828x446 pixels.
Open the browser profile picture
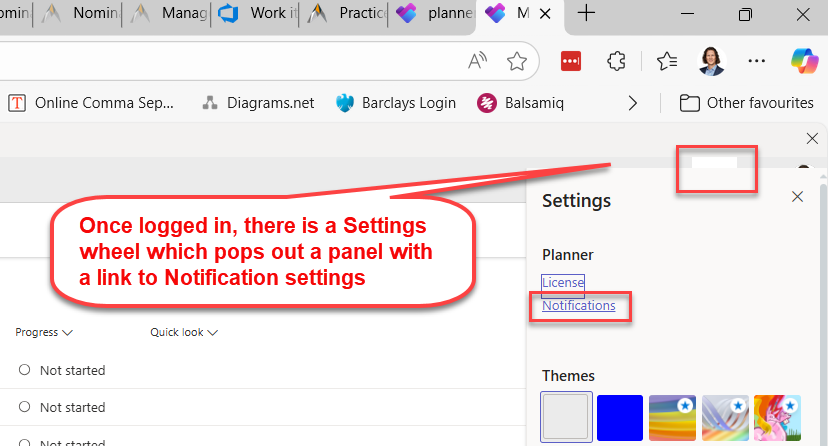[711, 61]
